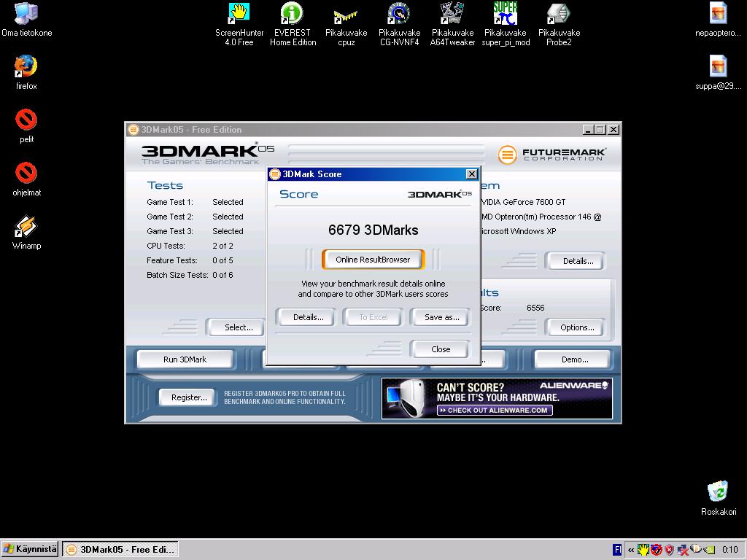Launch the firefox desktop shortcut
The width and height of the screenshot is (747, 560).
[x=26, y=72]
